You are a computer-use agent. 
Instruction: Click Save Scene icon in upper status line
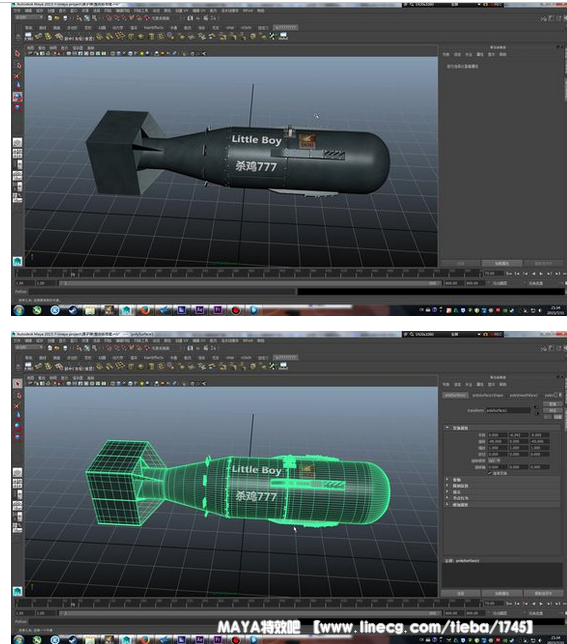(x=65, y=18)
